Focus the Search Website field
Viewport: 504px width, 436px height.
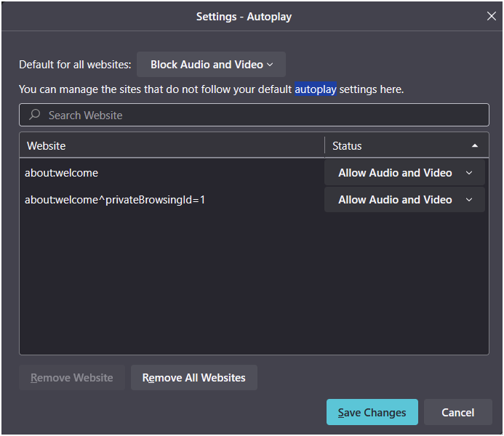(254, 115)
